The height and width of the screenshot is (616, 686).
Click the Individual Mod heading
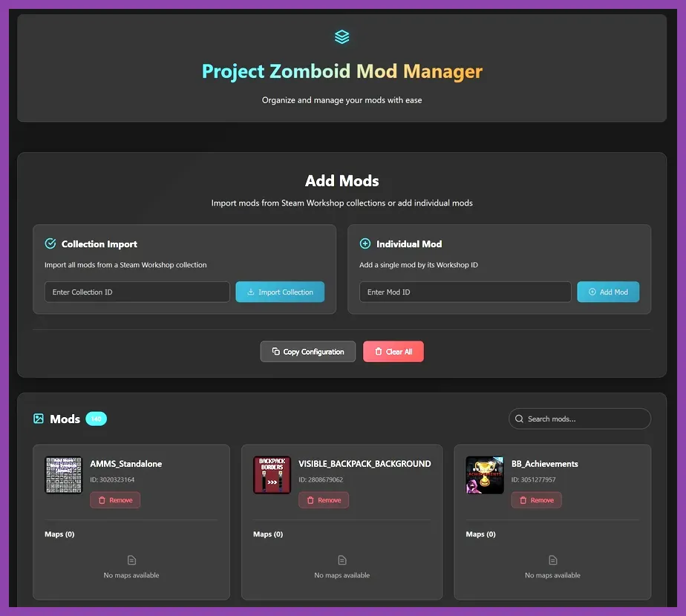[409, 244]
